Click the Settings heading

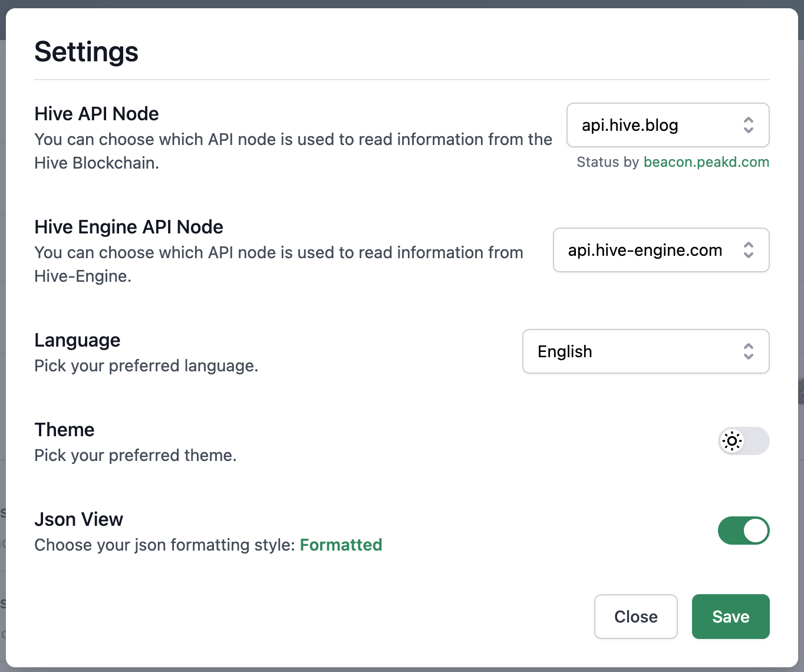point(86,52)
